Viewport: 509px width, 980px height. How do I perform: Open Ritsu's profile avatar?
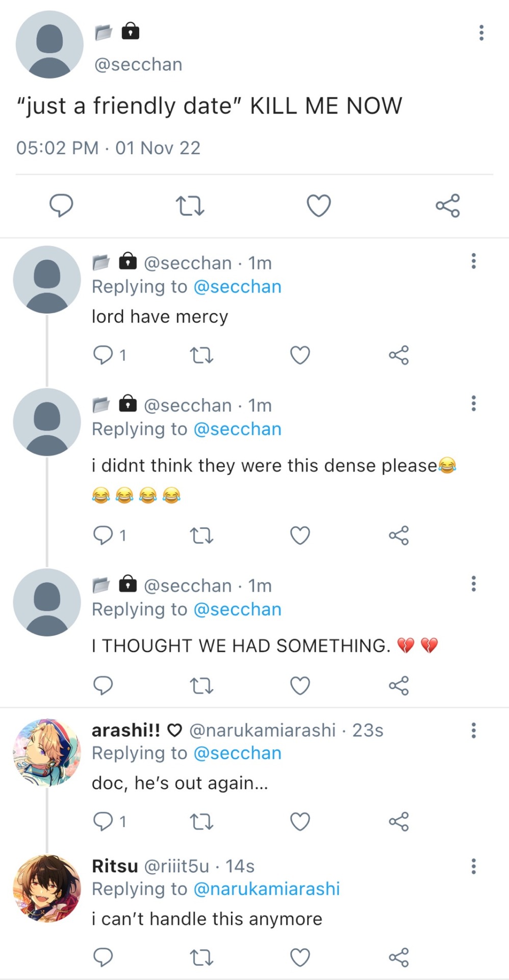(x=47, y=889)
